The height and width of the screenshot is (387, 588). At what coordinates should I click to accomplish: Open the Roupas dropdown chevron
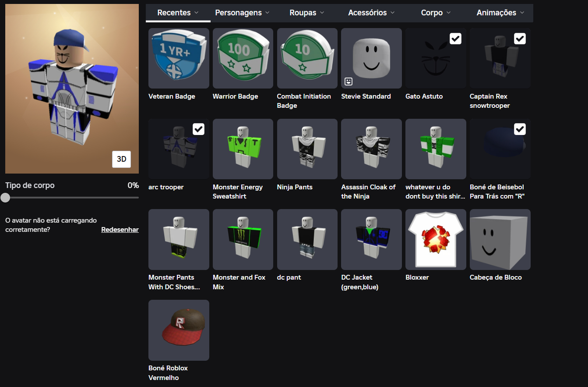(322, 13)
